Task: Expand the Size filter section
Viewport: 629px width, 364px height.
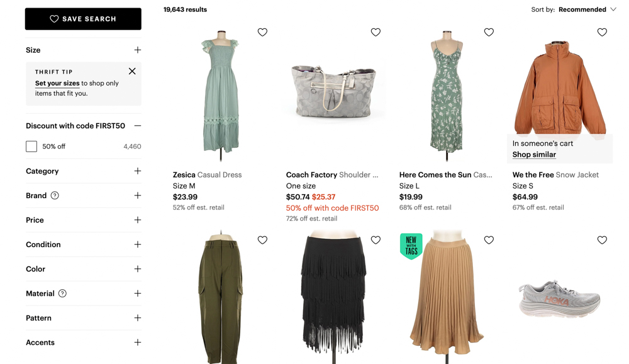Action: pos(137,50)
